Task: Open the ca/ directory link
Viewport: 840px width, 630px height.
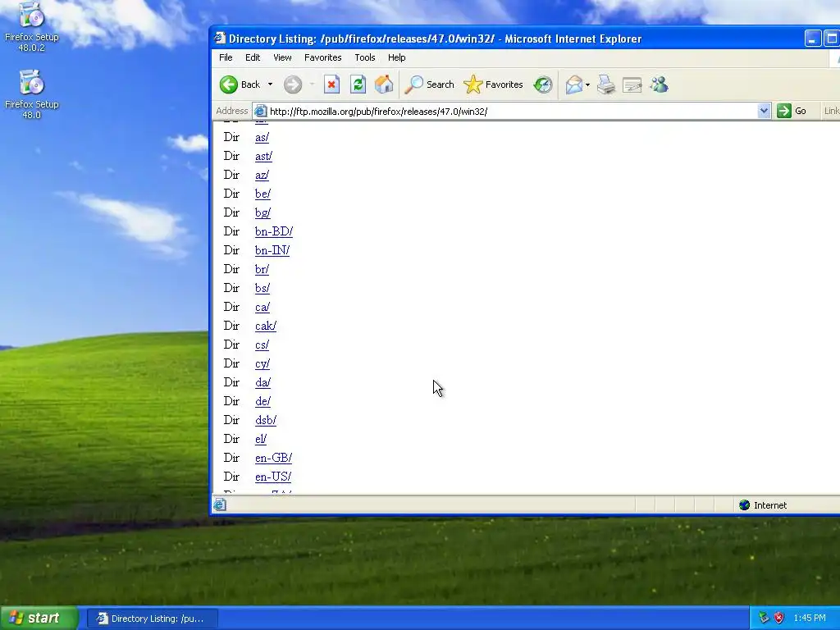Action: coord(262,307)
